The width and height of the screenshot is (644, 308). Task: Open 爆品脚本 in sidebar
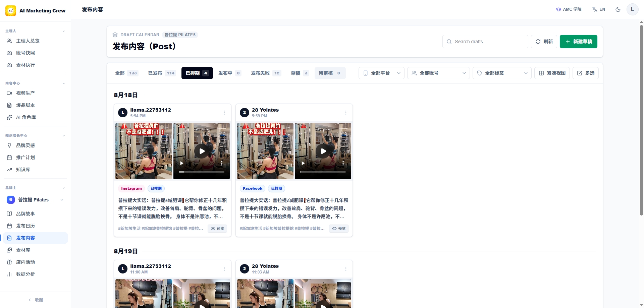point(35,105)
